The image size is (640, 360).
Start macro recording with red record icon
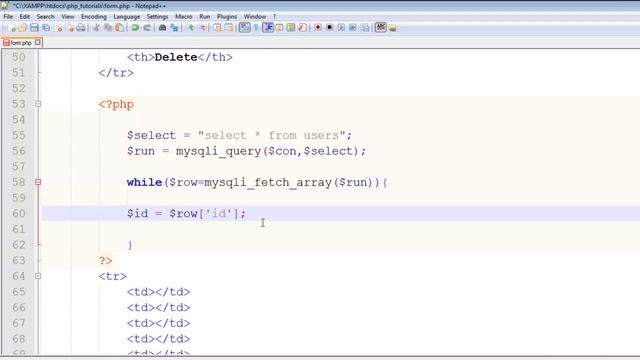pos(318,28)
